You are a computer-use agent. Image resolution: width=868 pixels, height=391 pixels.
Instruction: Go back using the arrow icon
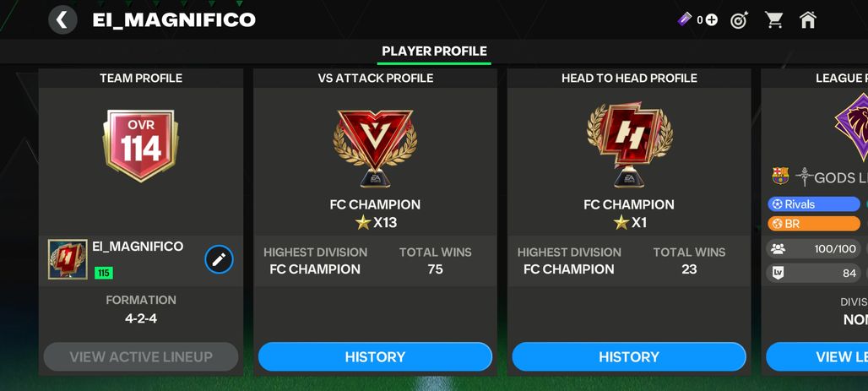pos(62,20)
